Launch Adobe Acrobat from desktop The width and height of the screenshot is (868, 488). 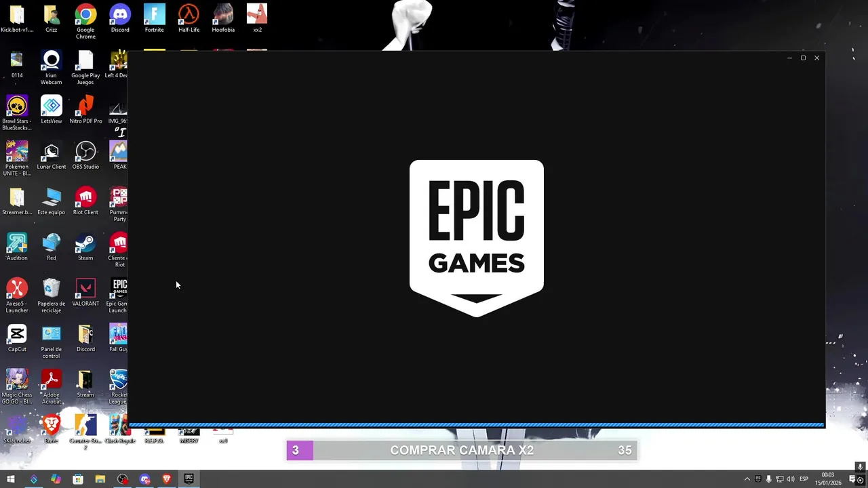51,386
